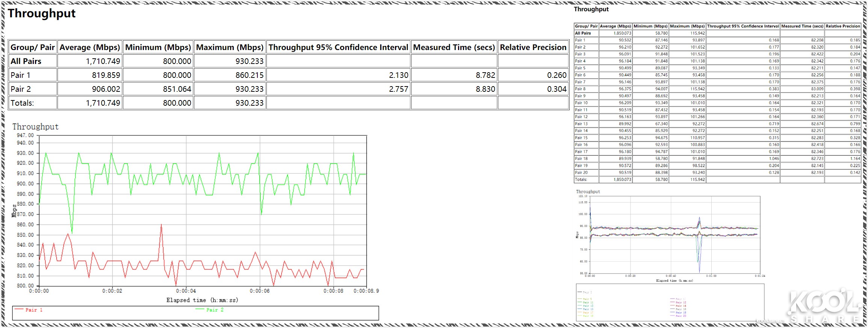Click the 0:00:04 tick on large chart
The height and width of the screenshot is (328, 868).
186,291
